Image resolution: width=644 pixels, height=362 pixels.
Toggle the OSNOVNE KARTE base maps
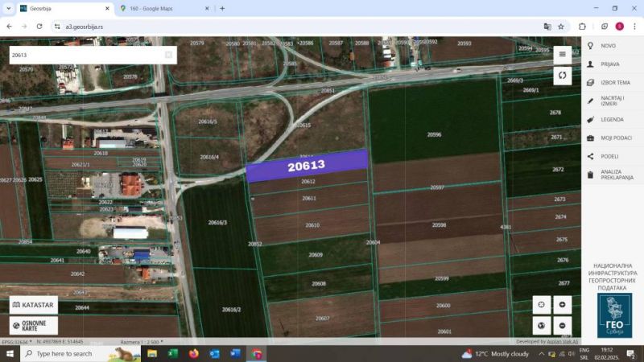tap(33, 325)
